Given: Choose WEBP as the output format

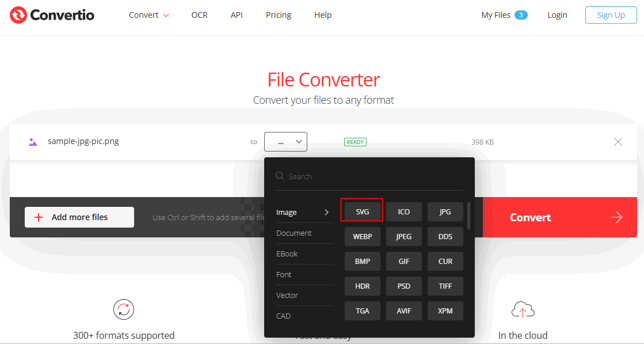Looking at the screenshot, I should [x=362, y=236].
